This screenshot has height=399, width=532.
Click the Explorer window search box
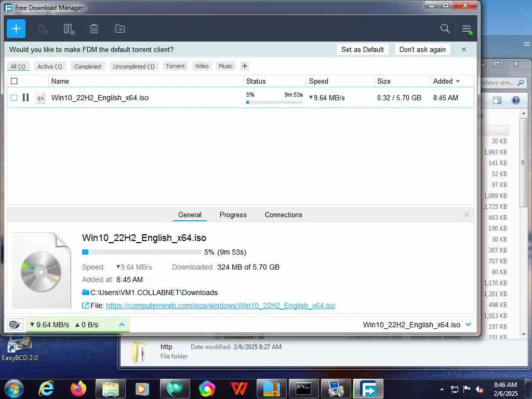point(504,83)
